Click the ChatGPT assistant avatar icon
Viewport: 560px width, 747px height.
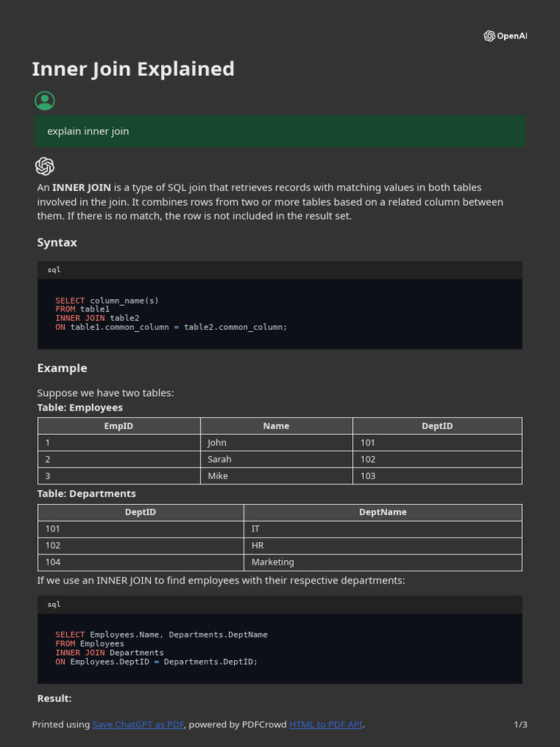click(x=44, y=166)
